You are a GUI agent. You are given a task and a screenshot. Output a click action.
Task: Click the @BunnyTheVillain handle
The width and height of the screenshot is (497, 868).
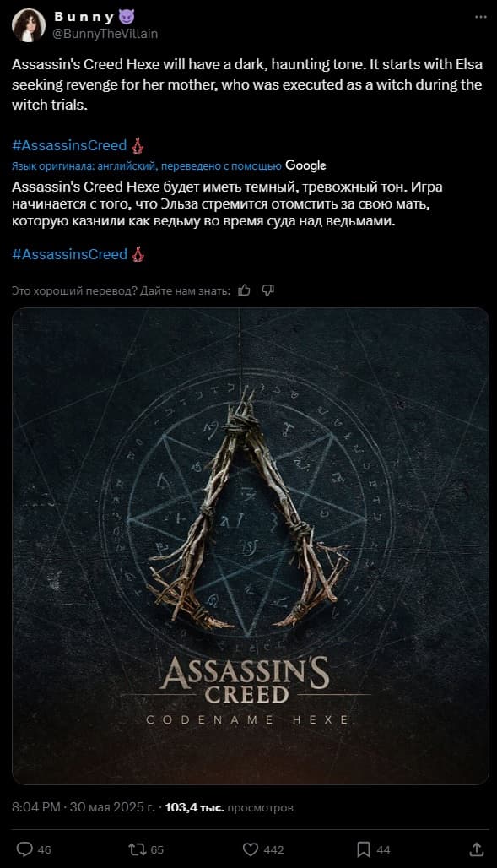tap(105, 34)
